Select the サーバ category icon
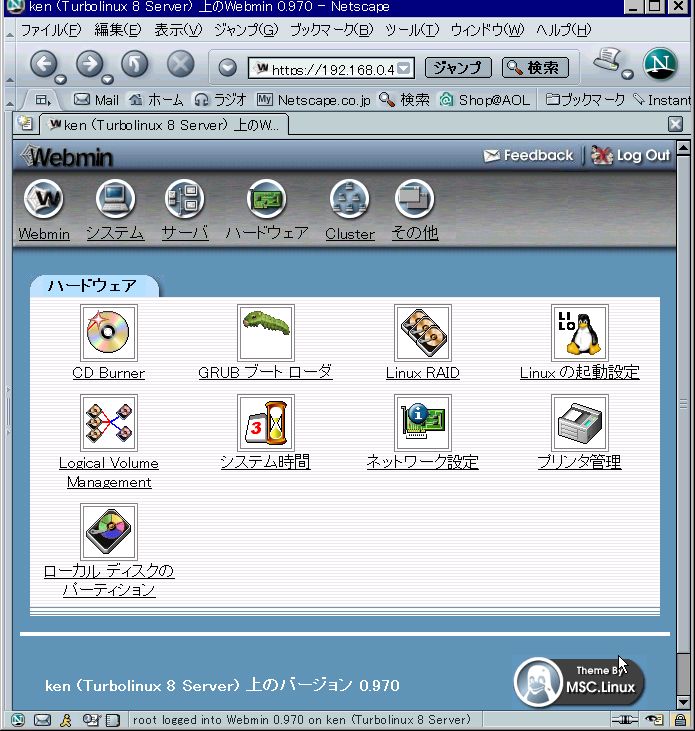 (185, 199)
